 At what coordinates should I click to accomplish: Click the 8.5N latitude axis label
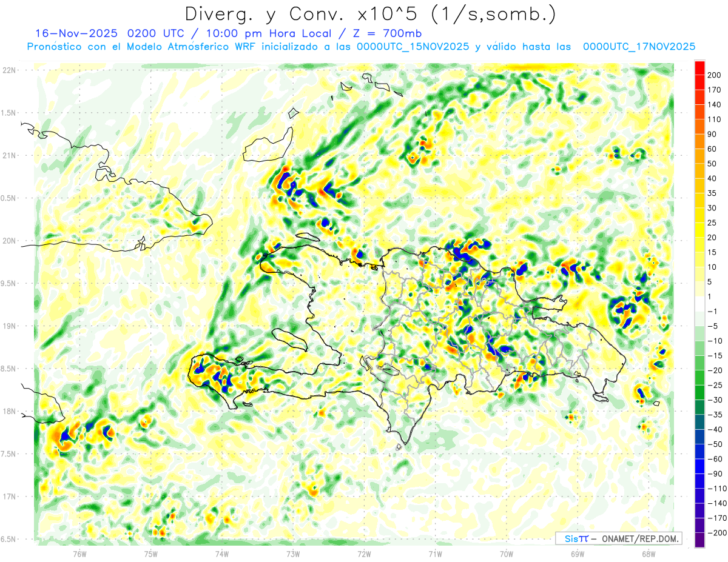(x=8, y=369)
